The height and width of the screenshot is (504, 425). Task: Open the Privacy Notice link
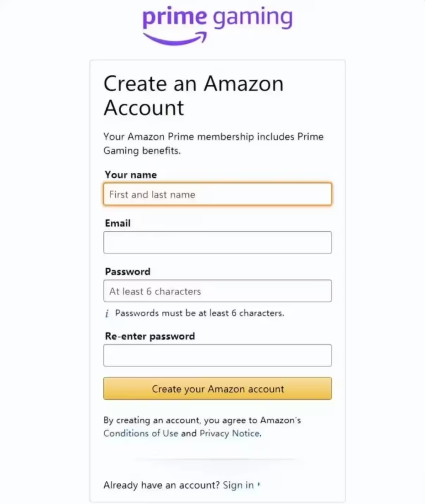tap(230, 433)
